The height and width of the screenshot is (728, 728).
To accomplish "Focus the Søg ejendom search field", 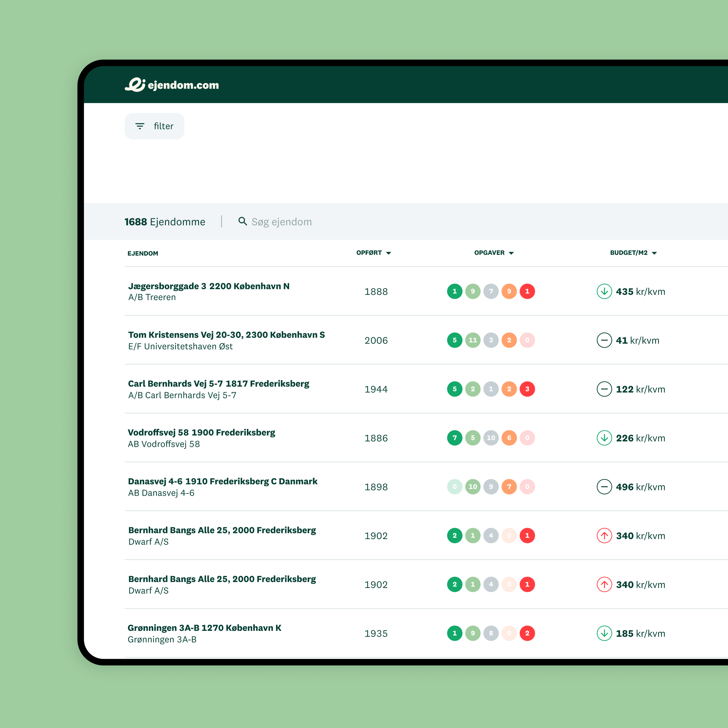I will coord(281,221).
